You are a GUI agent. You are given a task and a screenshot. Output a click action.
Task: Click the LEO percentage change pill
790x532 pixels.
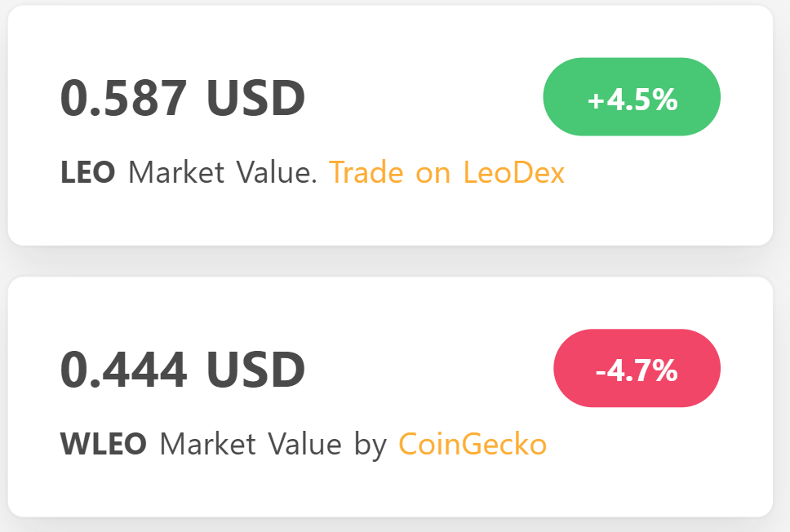click(632, 96)
